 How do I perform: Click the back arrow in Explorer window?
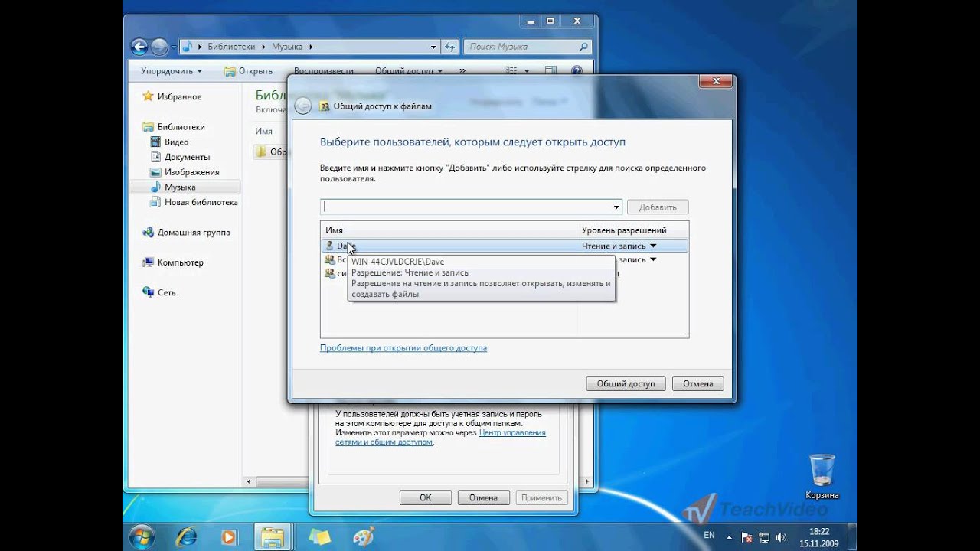(139, 47)
